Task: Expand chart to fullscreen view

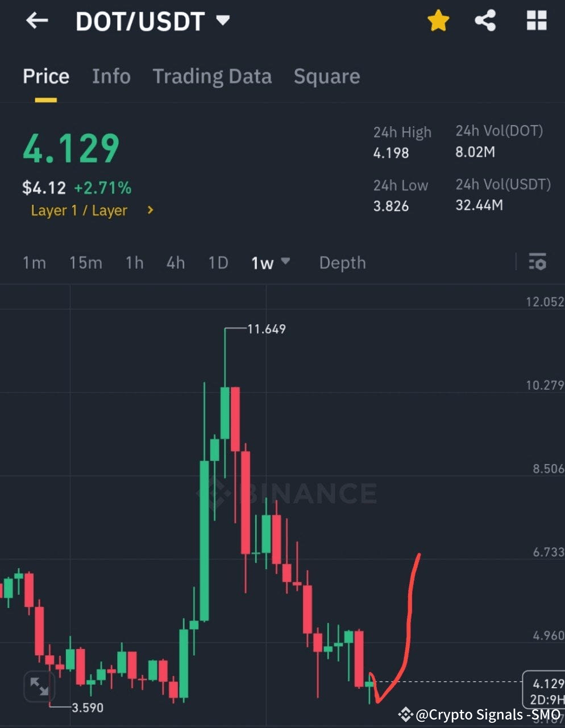Action: click(x=38, y=687)
